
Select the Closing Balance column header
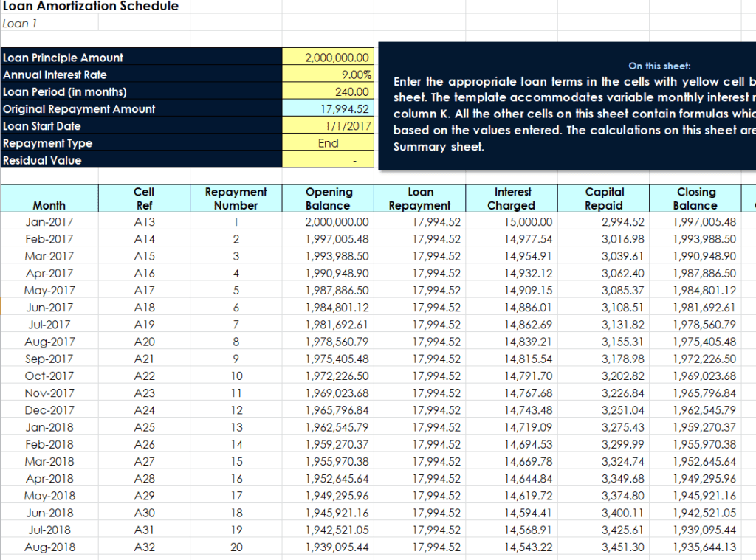[x=695, y=198]
